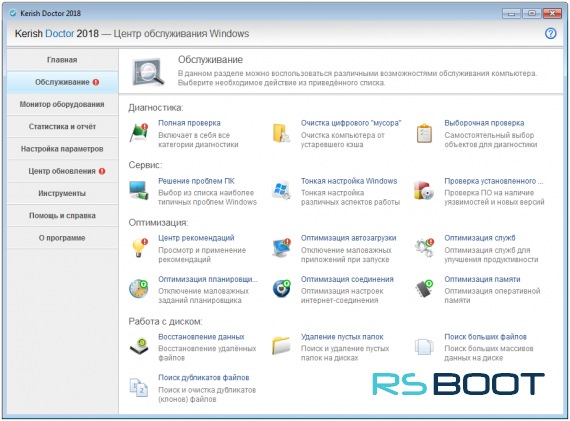
Task: Click the Kerish Doctor title bar app icon
Action: pyautogui.click(x=13, y=13)
